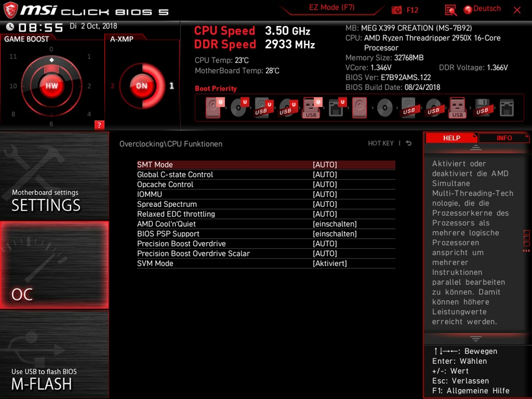532x399 pixels.
Task: Open the SETTINGS motherboard settings section
Action: point(54,176)
